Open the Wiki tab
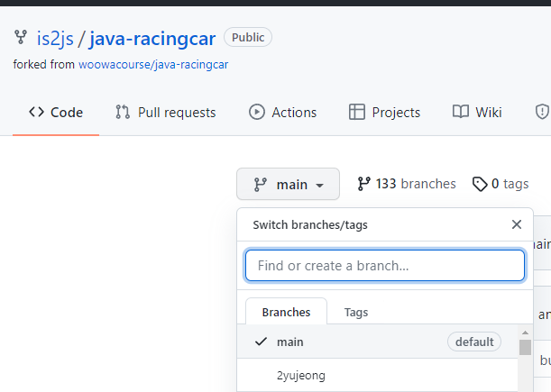The image size is (551, 392). (x=477, y=113)
